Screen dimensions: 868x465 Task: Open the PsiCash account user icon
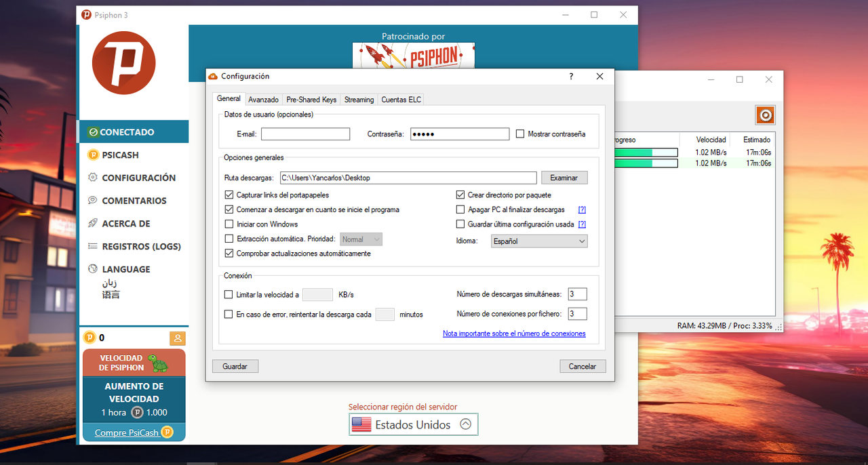pos(177,338)
